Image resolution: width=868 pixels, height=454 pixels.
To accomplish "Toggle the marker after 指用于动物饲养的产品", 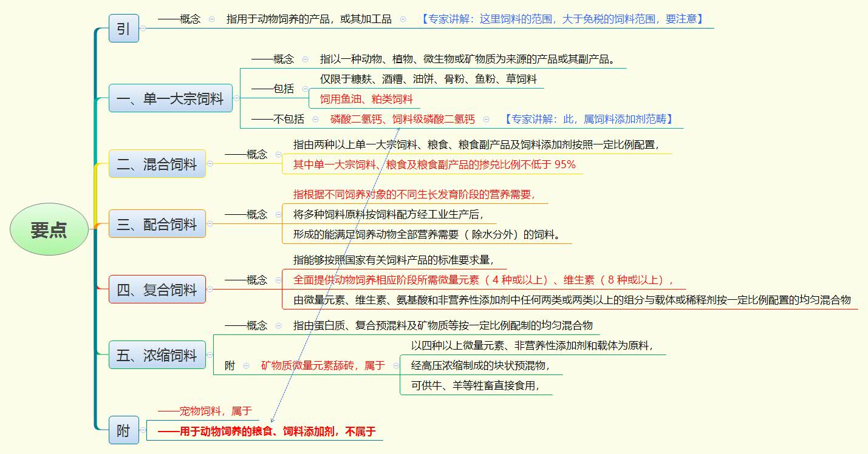I will 403,19.
